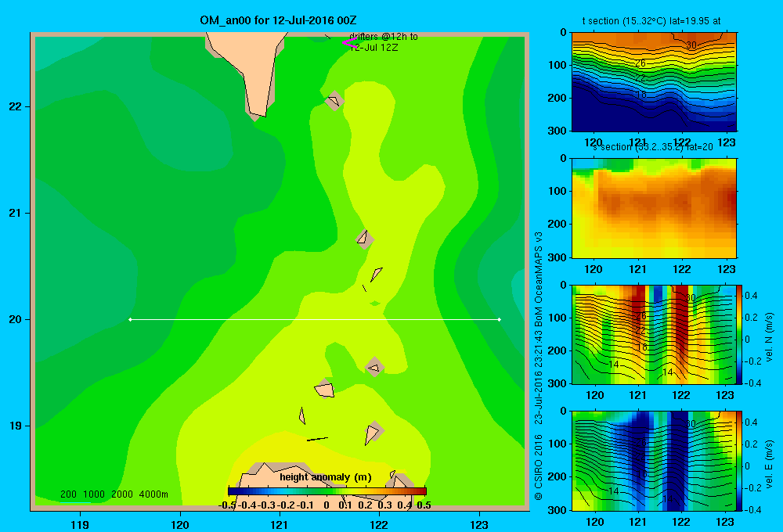Open the temperature section panel
The width and height of the screenshot is (783, 532).
tap(654, 82)
